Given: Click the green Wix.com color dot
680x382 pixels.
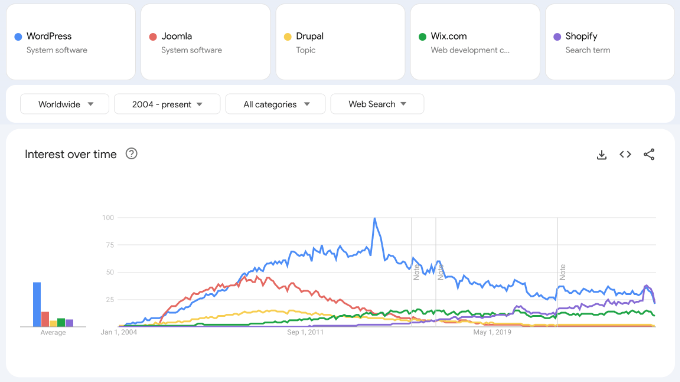Looking at the screenshot, I should pyautogui.click(x=422, y=37).
